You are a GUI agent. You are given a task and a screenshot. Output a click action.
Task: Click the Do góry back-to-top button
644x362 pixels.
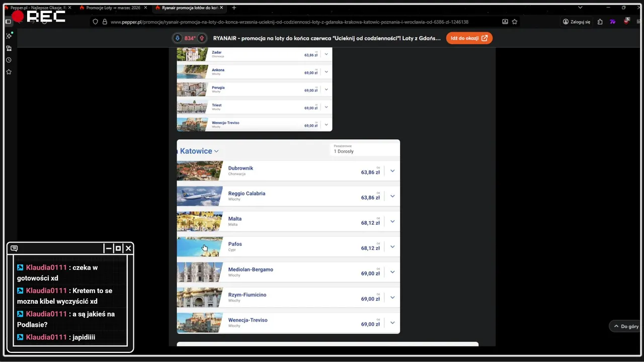[x=626, y=326]
